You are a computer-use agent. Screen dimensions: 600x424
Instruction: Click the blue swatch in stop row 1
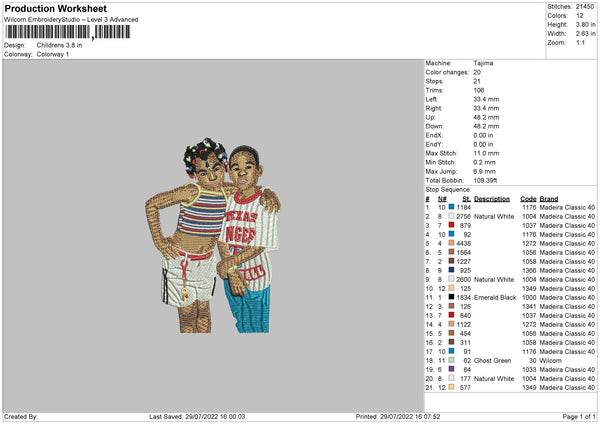[452, 207]
